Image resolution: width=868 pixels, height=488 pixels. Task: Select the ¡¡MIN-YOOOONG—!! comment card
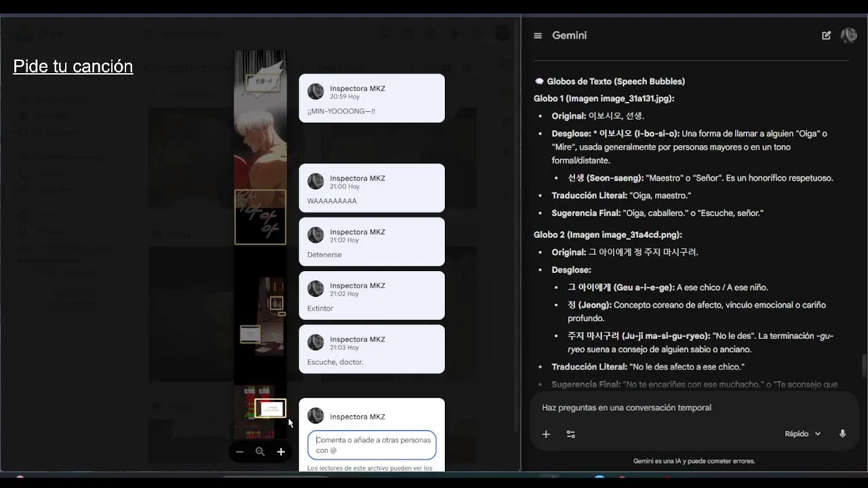(x=372, y=98)
